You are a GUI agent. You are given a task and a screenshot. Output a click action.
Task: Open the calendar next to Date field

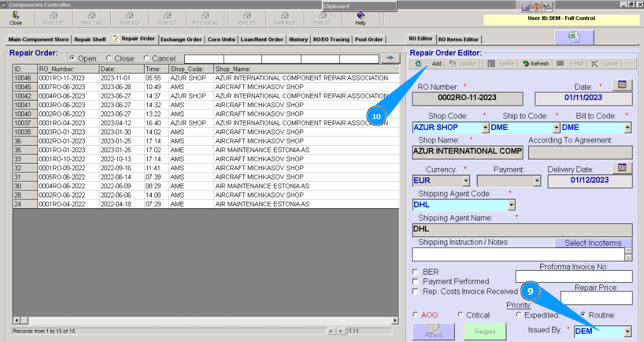coord(622,85)
